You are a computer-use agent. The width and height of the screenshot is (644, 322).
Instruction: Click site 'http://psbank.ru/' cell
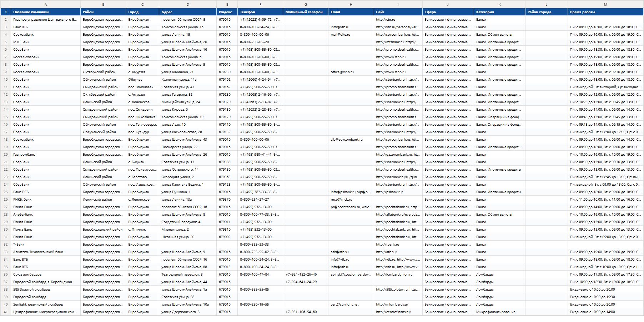[398, 192]
